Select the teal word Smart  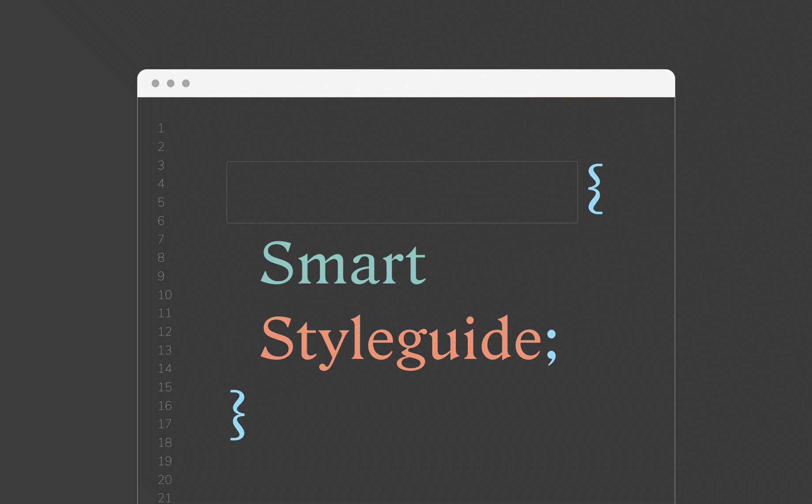(343, 263)
